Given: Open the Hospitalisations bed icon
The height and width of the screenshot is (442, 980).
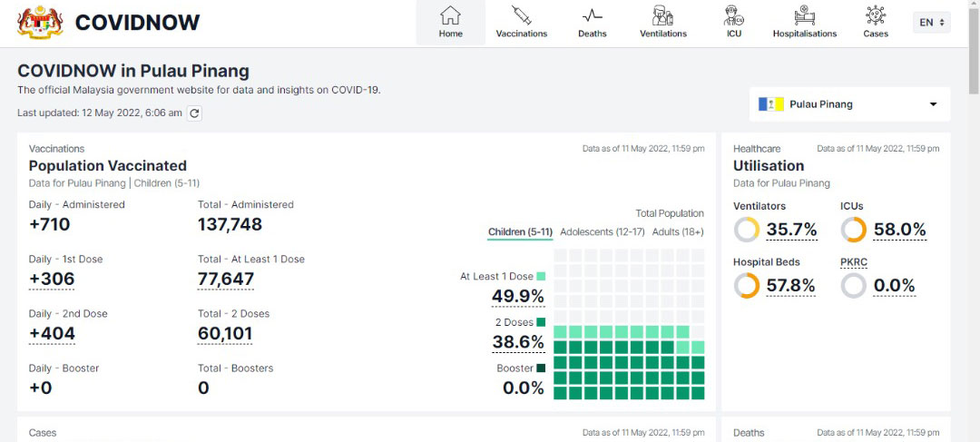Looking at the screenshot, I should tap(804, 15).
